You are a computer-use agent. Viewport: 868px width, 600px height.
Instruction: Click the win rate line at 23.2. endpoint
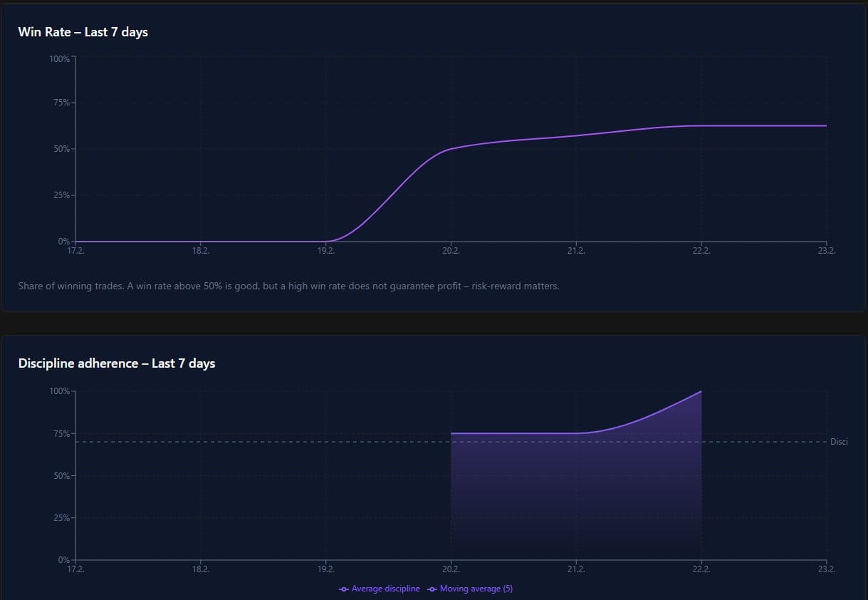(826, 125)
